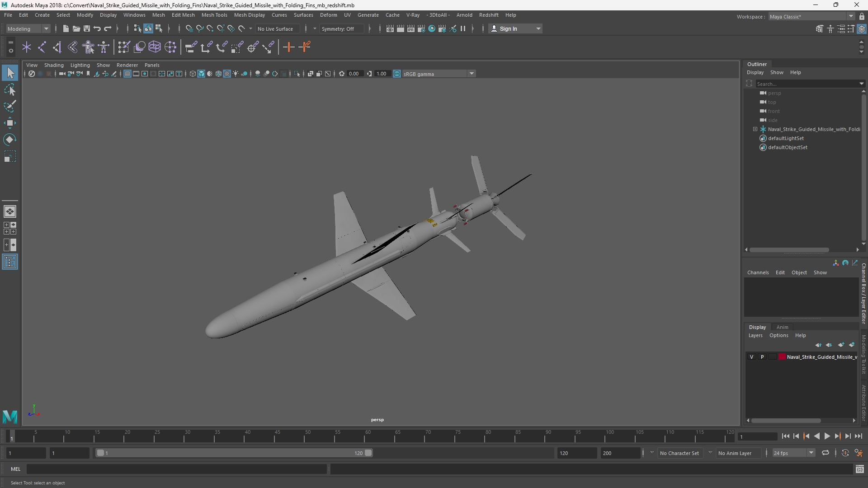868x488 pixels.
Task: Open the Workspace Maya Classic dropdown
Action: [812, 17]
